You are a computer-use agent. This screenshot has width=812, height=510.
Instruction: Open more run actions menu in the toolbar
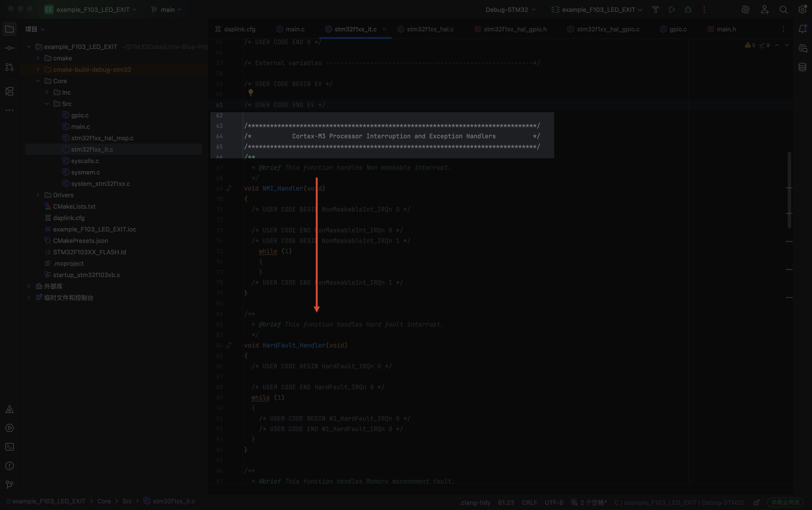pyautogui.click(x=704, y=10)
